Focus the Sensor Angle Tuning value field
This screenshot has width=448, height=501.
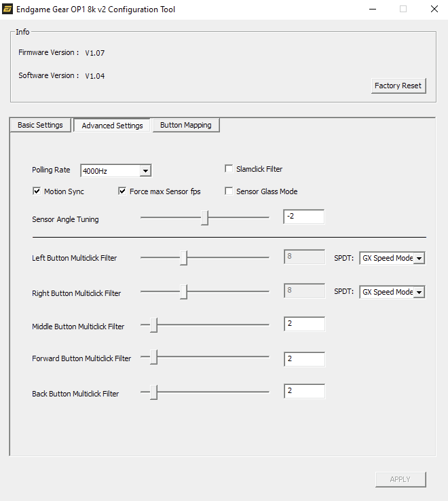(304, 217)
